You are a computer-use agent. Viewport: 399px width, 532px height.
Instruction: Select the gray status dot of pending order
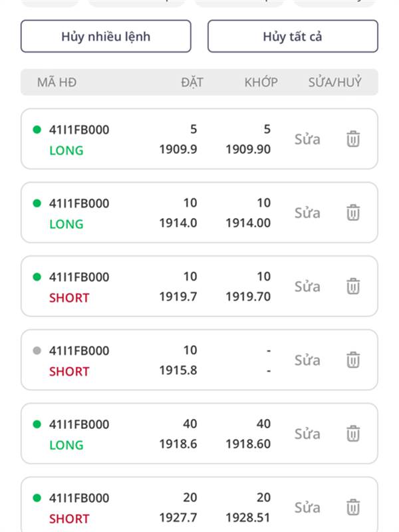(37, 350)
